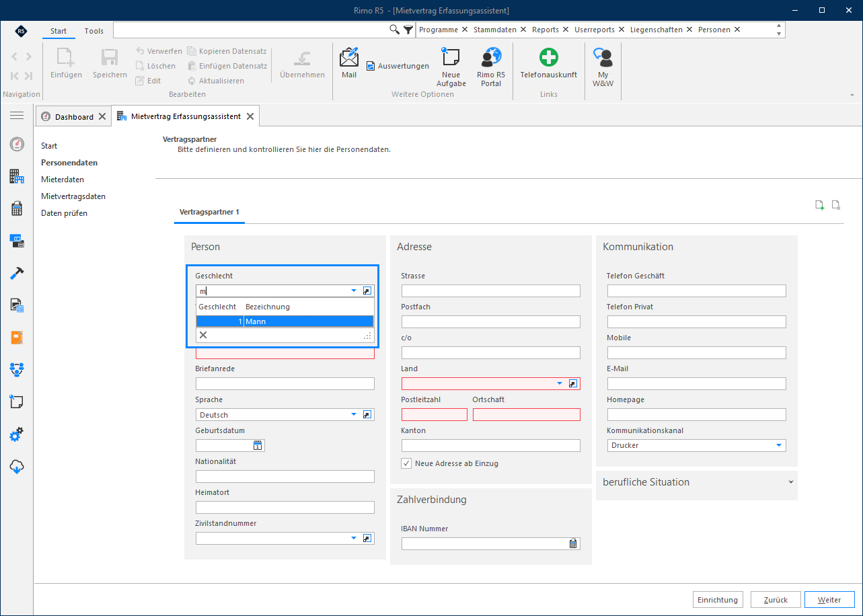Select the calculator icon in the left sidebar
863x616 pixels.
pyautogui.click(x=17, y=208)
